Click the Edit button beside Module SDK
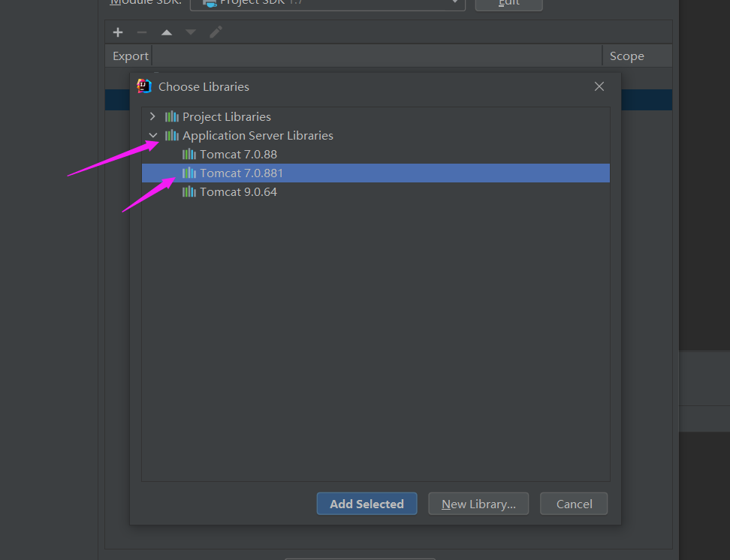This screenshot has width=730, height=560. pos(509,4)
